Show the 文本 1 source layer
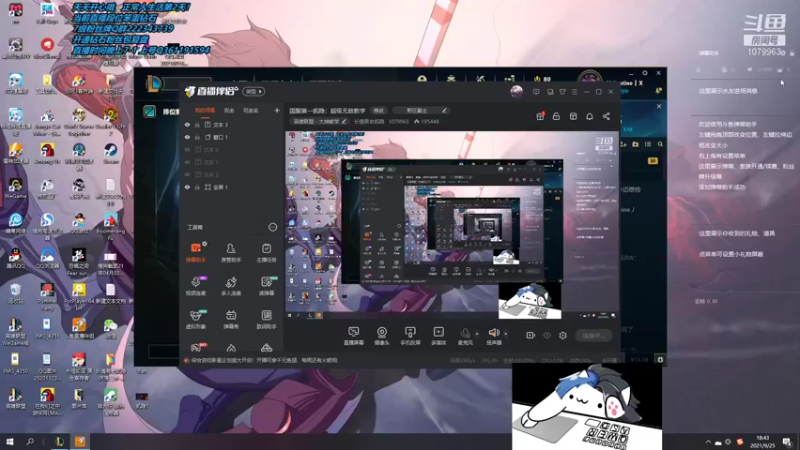The width and height of the screenshot is (800, 450). [x=187, y=162]
